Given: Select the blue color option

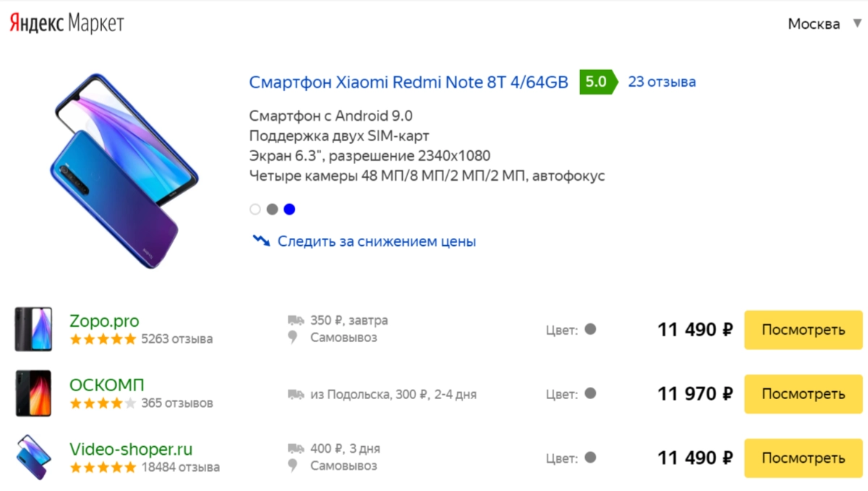Looking at the screenshot, I should point(289,210).
